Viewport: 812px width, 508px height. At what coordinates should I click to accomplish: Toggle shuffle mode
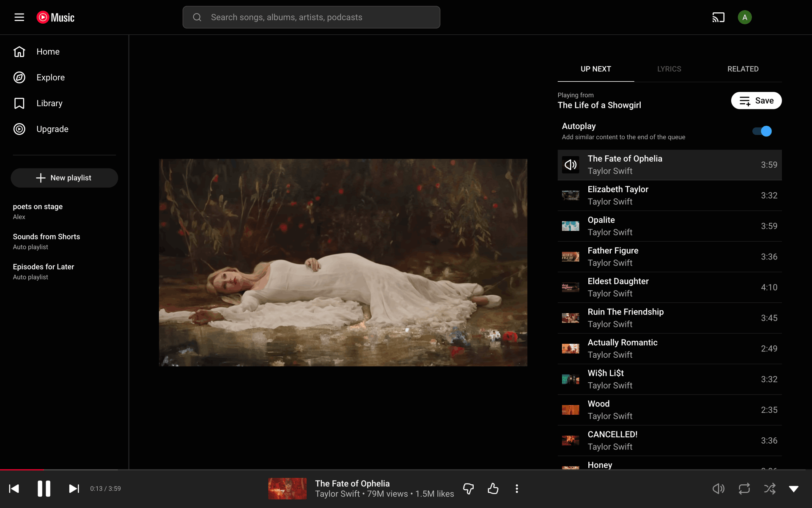coord(770,489)
